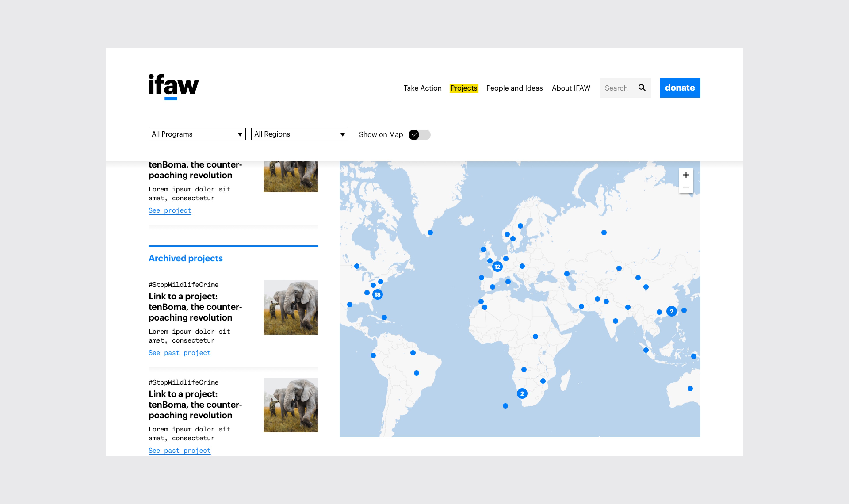Click the Archived projects heading
The width and height of the screenshot is (849, 504).
[185, 258]
